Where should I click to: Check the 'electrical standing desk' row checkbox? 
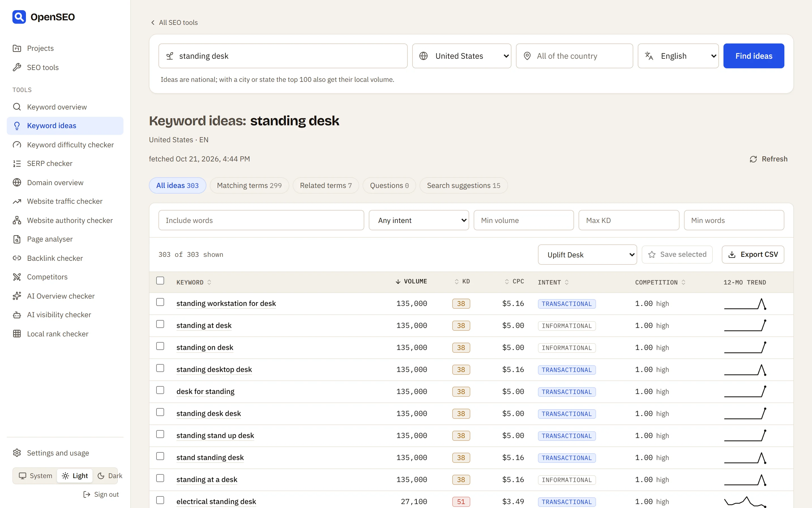click(160, 500)
